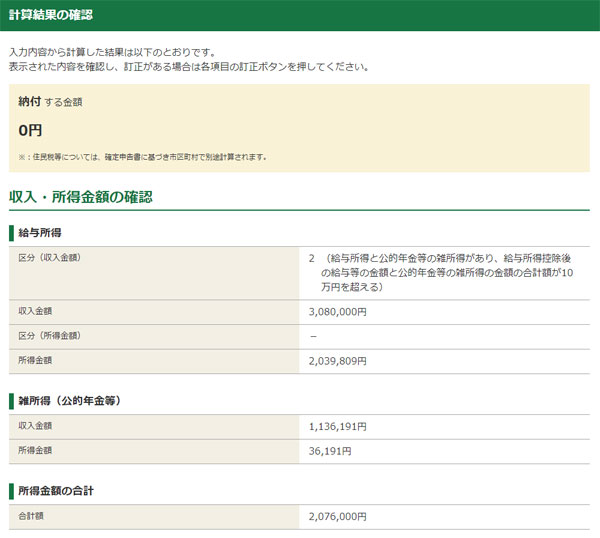Screen dimensions: 600x538
Task: Select the 36,191円 value
Action: point(330,452)
